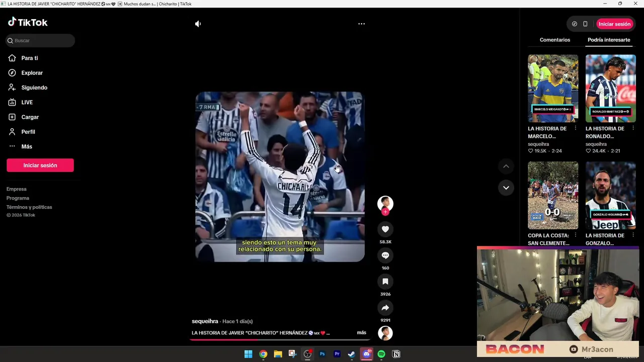Viewport: 644px width, 362px height.
Task: Open options for La Historia de Marcelo video
Action: [x=576, y=129]
